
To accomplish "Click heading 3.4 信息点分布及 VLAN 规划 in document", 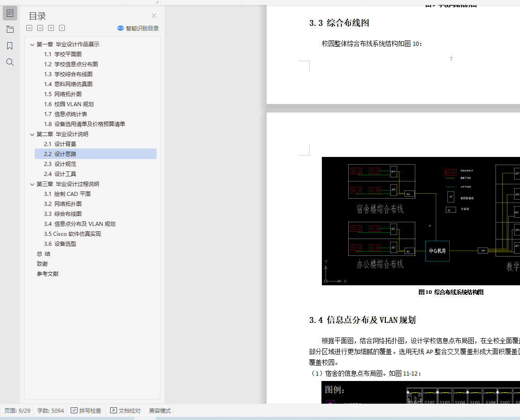I will 362,320.
